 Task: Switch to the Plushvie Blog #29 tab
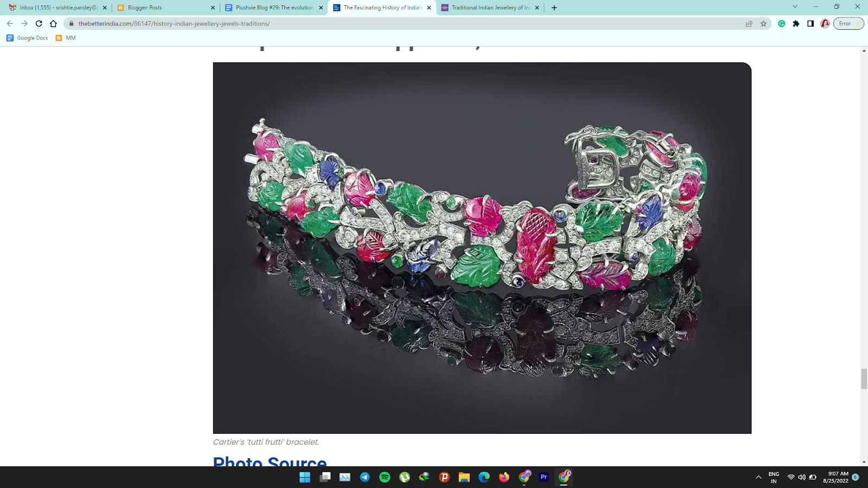point(274,8)
